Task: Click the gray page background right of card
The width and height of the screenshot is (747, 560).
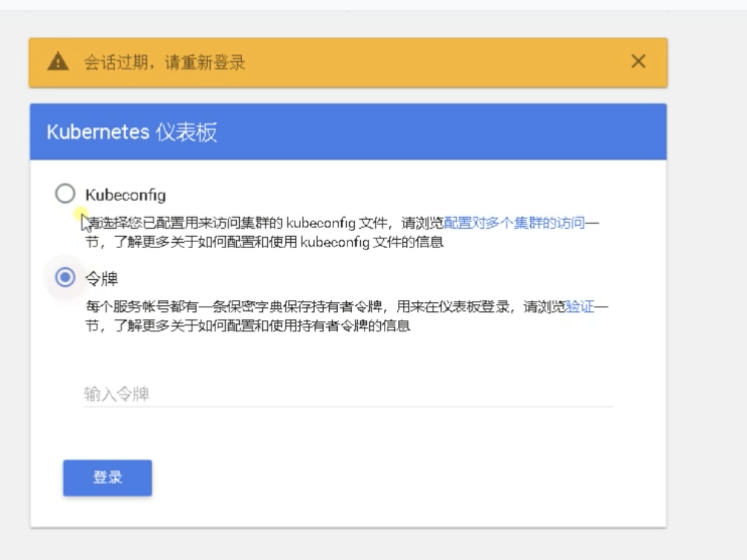Action: (x=705, y=297)
